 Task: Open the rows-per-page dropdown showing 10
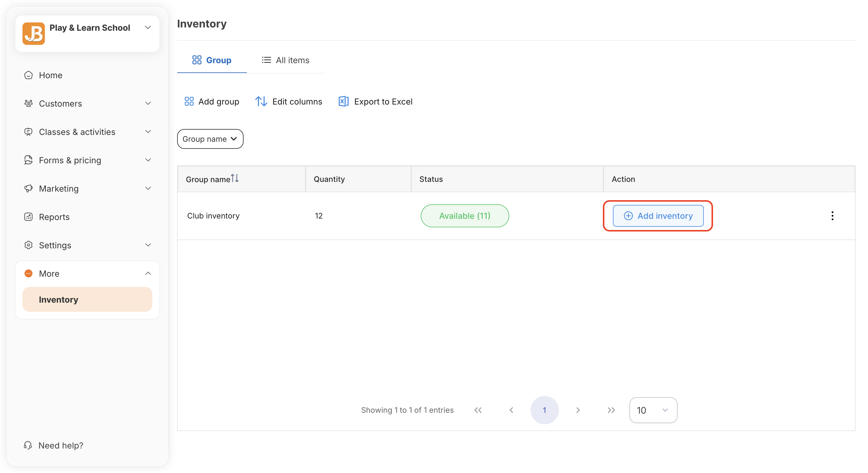tap(653, 410)
